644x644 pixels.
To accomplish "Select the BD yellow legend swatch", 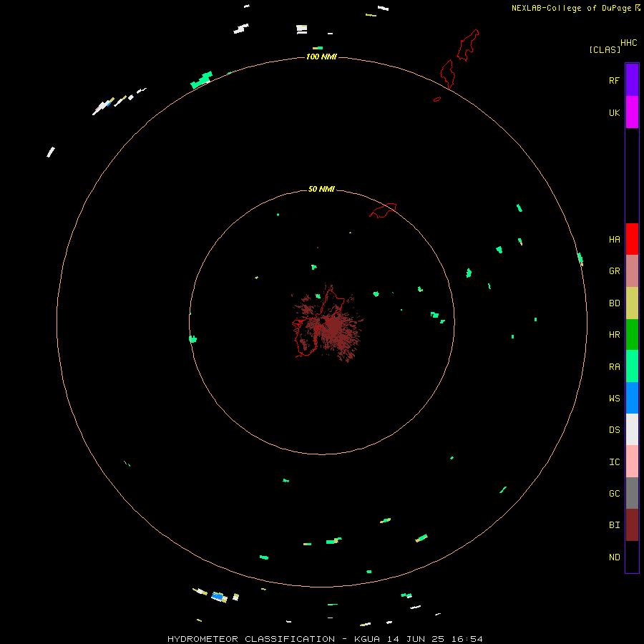I will [632, 303].
